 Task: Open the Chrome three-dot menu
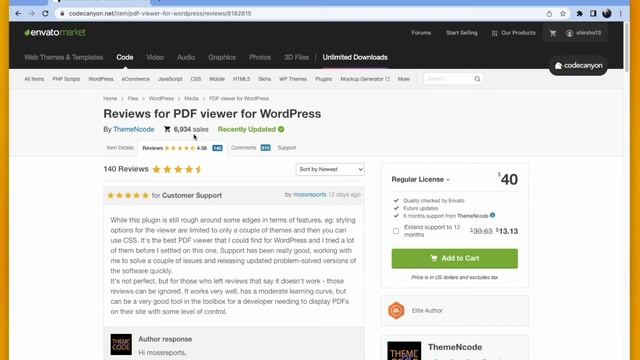click(x=620, y=13)
